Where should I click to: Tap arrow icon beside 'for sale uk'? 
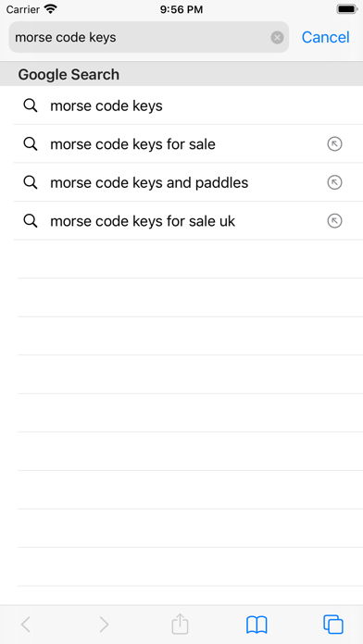334,221
